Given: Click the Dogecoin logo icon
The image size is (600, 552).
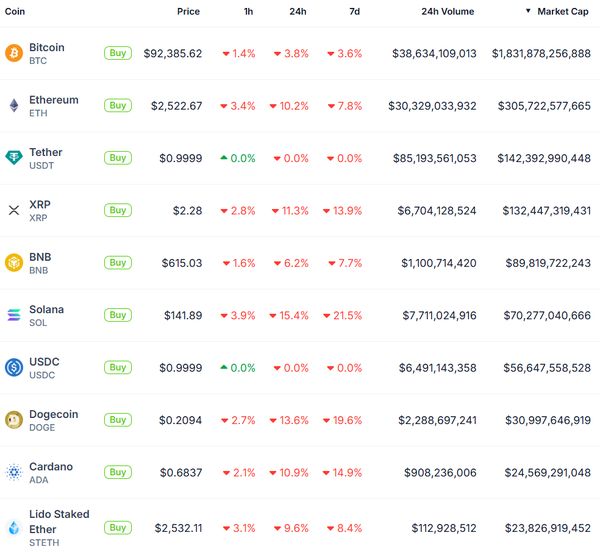Looking at the screenshot, I should tap(14, 420).
